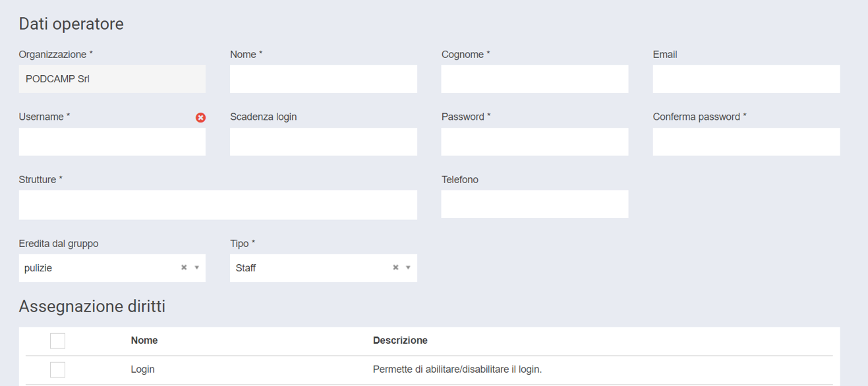Click the red error icon beside Username
Image resolution: width=868 pixels, height=386 pixels.
point(200,117)
